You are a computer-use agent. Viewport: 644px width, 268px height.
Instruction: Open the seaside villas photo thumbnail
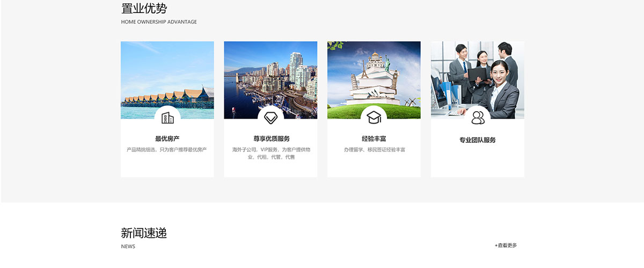(167, 80)
